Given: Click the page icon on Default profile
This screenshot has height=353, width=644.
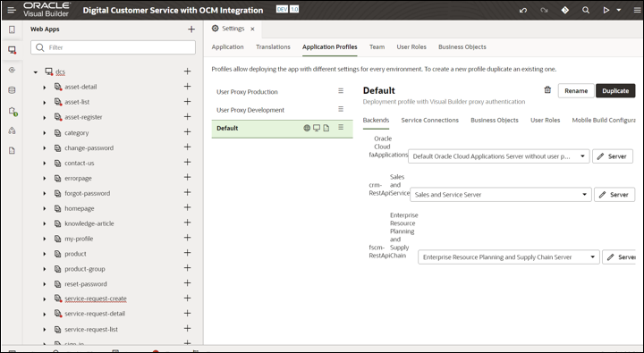Looking at the screenshot, I should click(x=326, y=128).
